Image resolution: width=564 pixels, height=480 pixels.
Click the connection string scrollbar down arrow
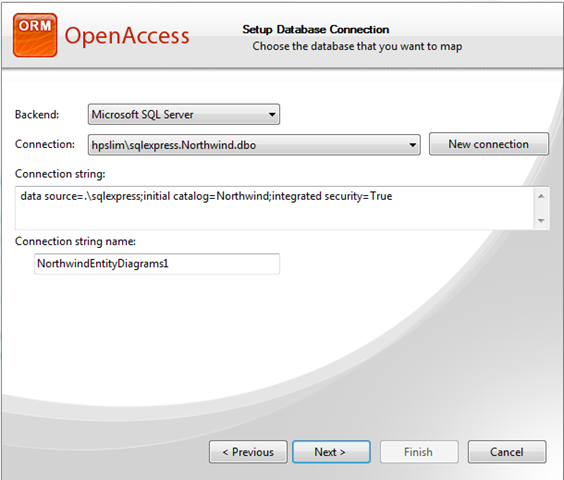[x=541, y=220]
